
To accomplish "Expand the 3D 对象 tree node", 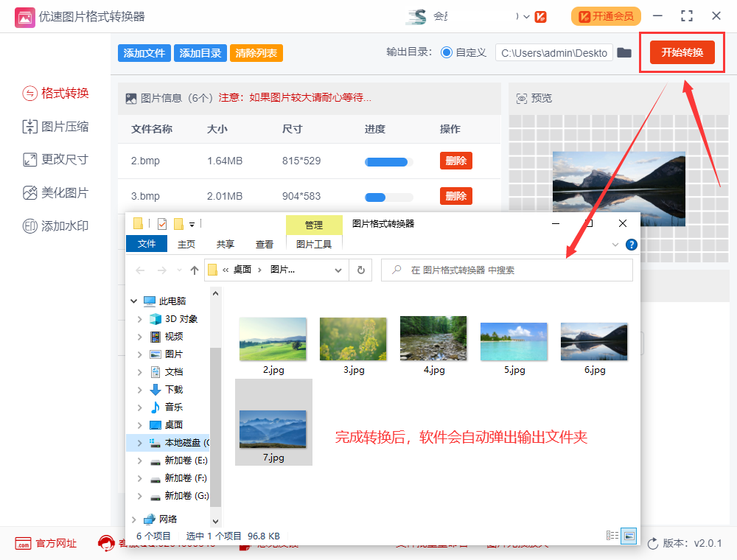I will coord(139,319).
